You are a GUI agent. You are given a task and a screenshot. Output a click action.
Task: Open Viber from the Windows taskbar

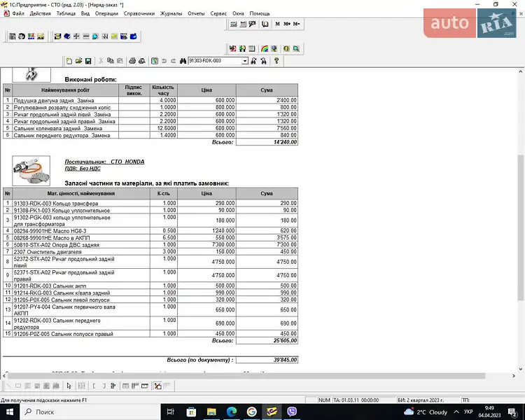point(292,412)
